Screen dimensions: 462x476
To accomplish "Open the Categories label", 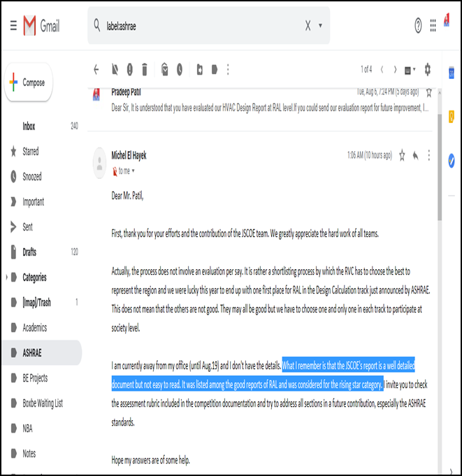I will pos(34,277).
